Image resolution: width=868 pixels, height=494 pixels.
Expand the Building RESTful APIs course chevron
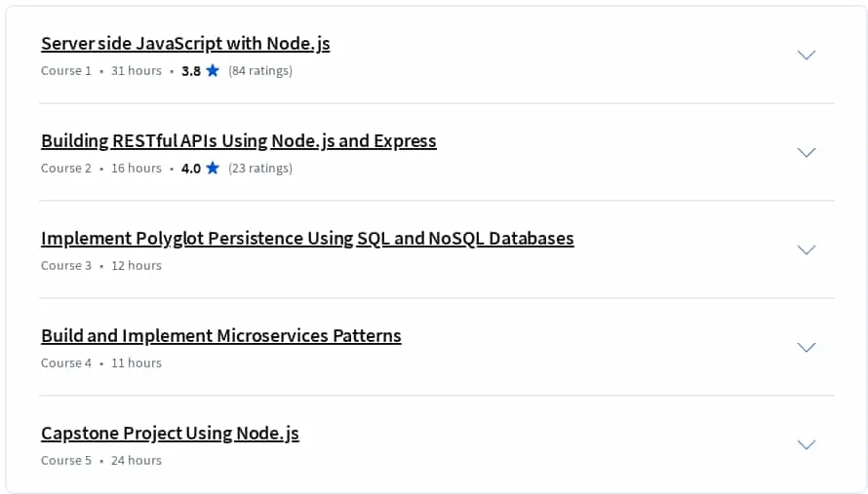pyautogui.click(x=806, y=152)
